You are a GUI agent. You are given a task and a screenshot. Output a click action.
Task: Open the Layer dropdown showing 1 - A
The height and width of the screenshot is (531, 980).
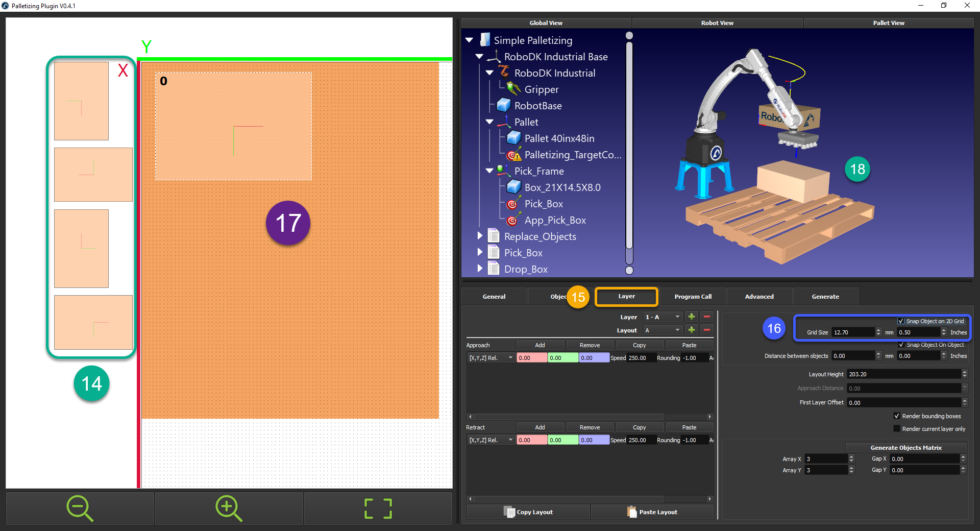point(663,317)
